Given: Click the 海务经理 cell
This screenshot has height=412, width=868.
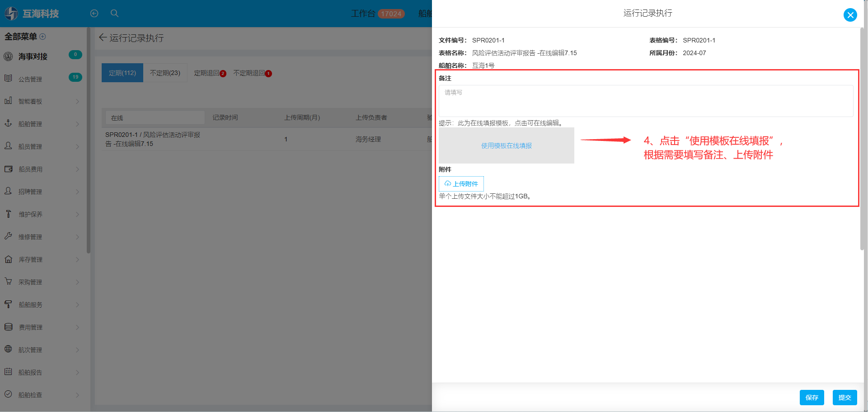Looking at the screenshot, I should click(x=368, y=139).
